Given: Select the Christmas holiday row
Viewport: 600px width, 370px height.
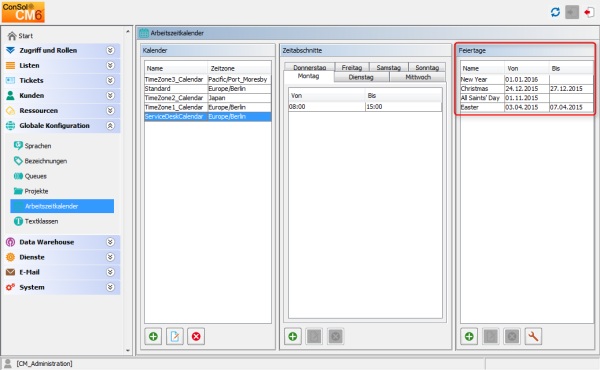Looking at the screenshot, I should click(x=527, y=88).
